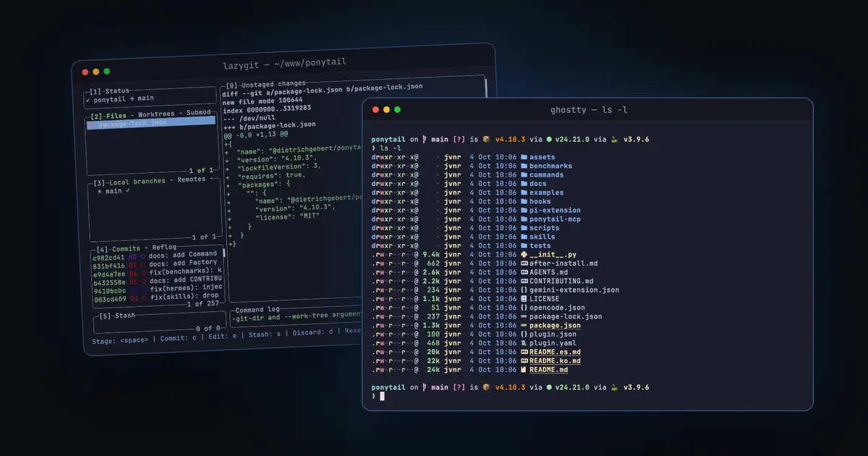Click the README.ko.md file name
This screenshot has height=456, width=868.
click(x=555, y=361)
